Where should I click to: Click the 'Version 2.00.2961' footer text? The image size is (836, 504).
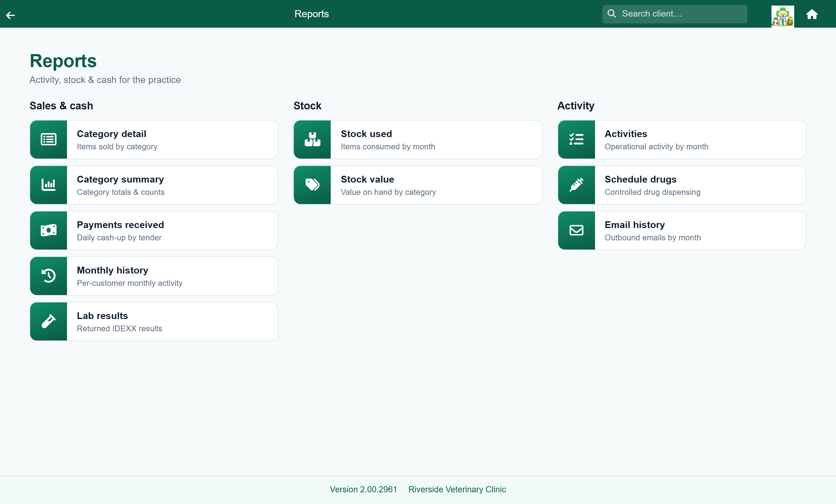363,489
